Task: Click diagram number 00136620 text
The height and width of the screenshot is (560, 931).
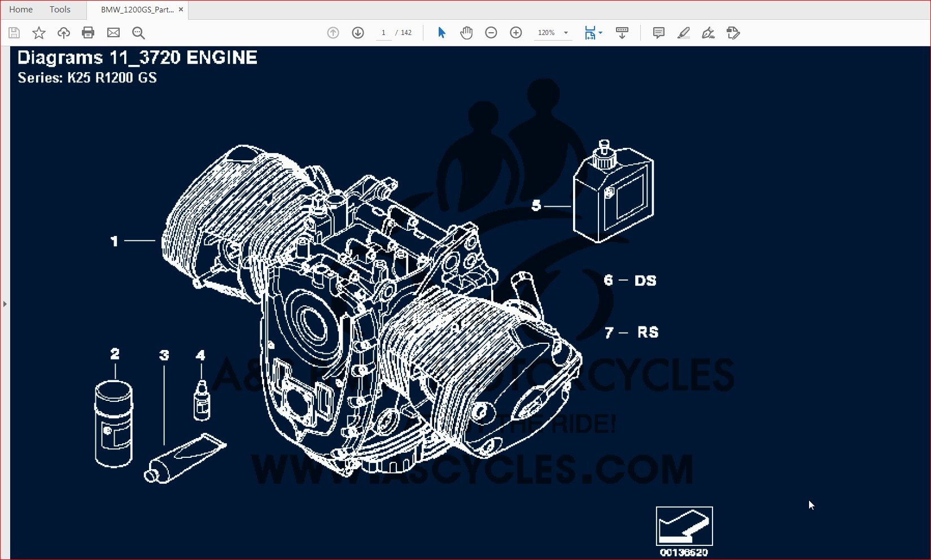Action: (x=684, y=553)
